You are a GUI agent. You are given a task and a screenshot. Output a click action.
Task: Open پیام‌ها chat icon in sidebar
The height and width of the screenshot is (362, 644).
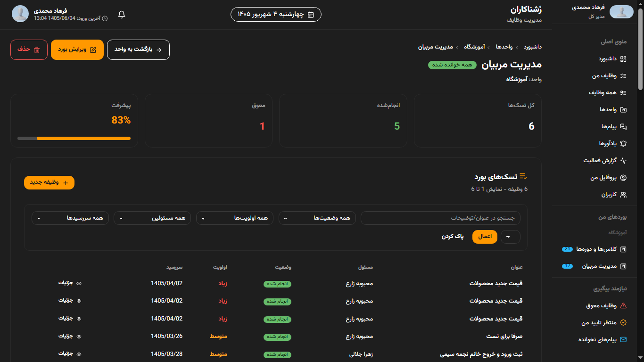click(x=623, y=127)
